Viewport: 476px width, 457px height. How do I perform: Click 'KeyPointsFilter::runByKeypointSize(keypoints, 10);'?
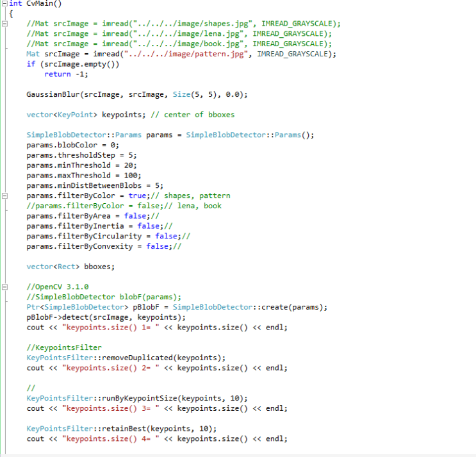(137, 398)
